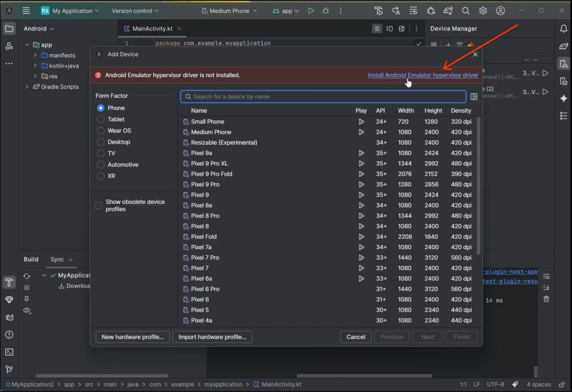
Task: Open the main hamburger menu
Action: pos(26,11)
